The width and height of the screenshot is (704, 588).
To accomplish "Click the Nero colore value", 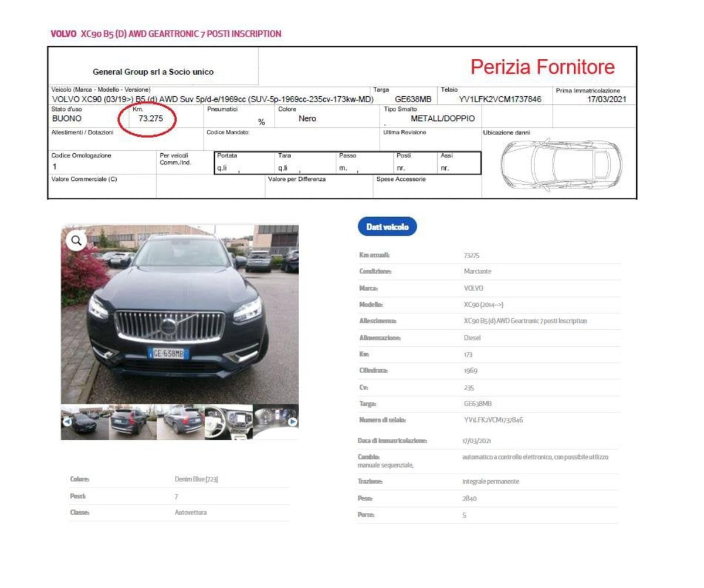I will pos(307,119).
